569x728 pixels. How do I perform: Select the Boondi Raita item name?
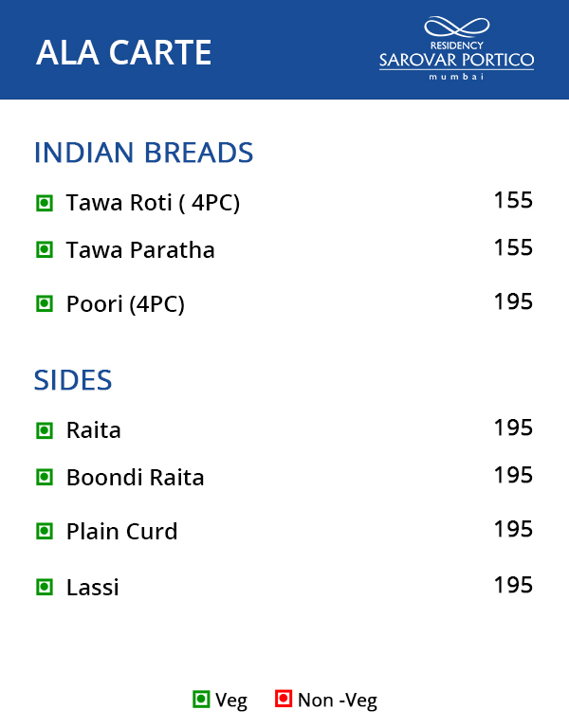136,477
